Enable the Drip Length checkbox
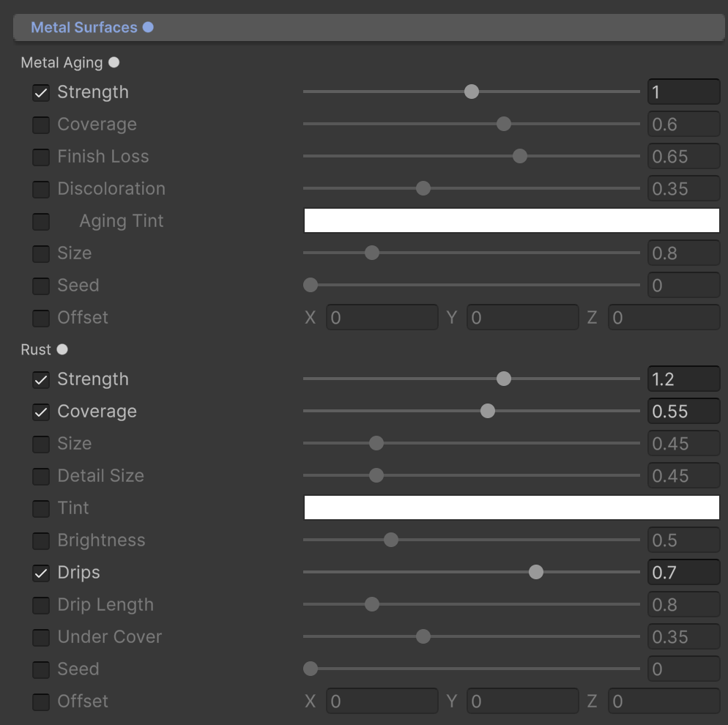728x725 pixels. pos(41,605)
